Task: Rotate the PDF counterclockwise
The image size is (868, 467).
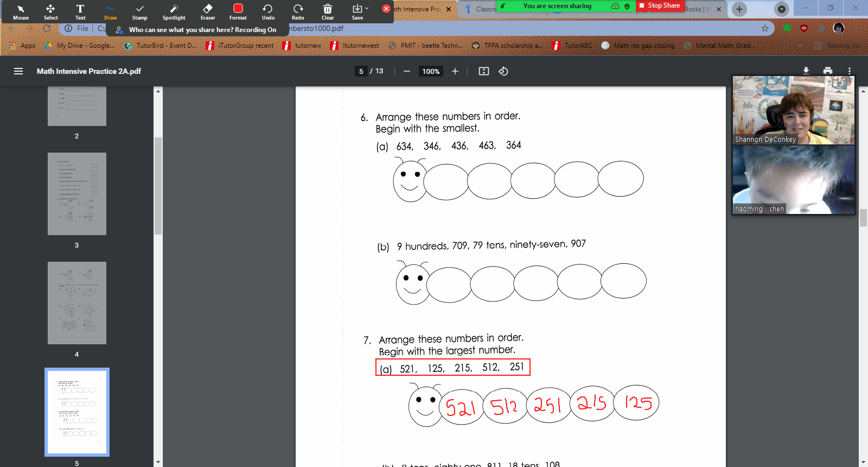Action: pos(503,71)
